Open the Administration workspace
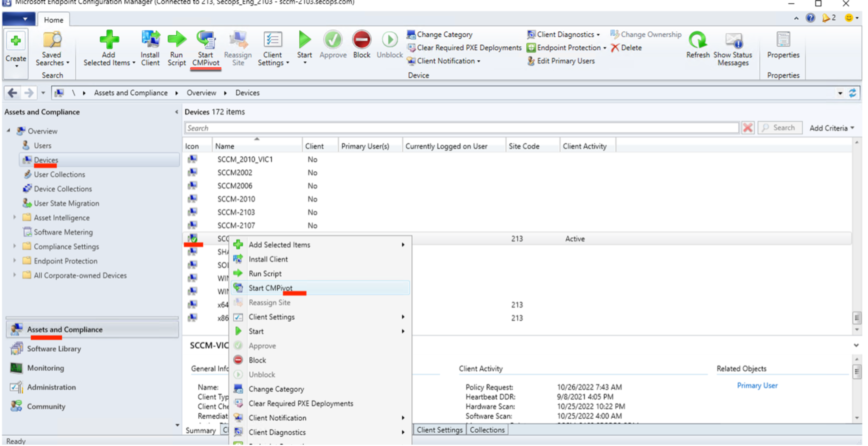Viewport: 868px width, 446px height. 51,387
